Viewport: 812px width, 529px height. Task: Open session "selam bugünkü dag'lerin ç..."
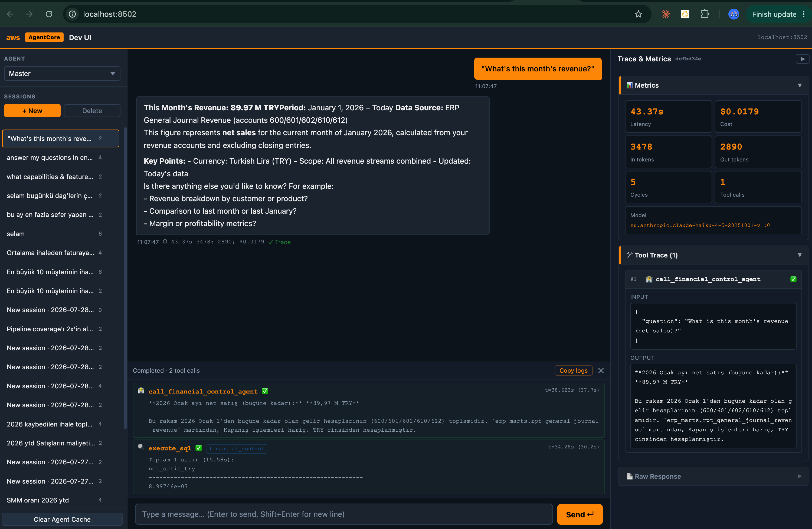click(x=61, y=196)
